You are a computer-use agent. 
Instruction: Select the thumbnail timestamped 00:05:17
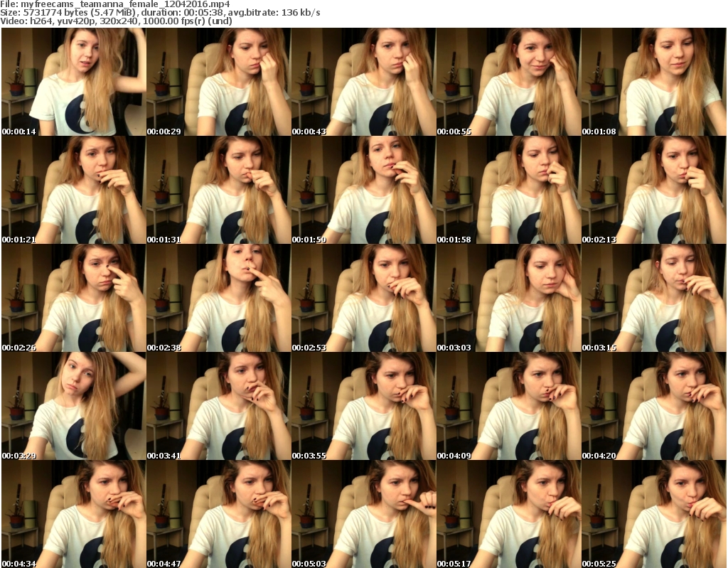508,514
